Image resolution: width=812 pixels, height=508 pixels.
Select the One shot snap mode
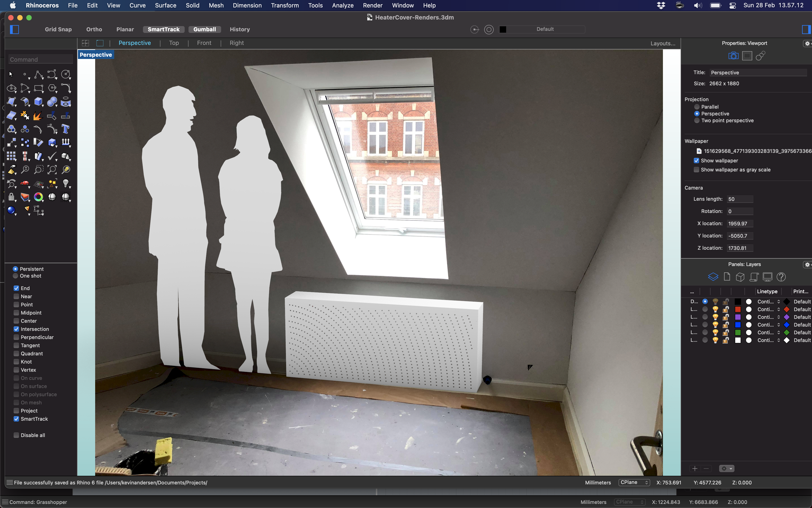point(15,276)
